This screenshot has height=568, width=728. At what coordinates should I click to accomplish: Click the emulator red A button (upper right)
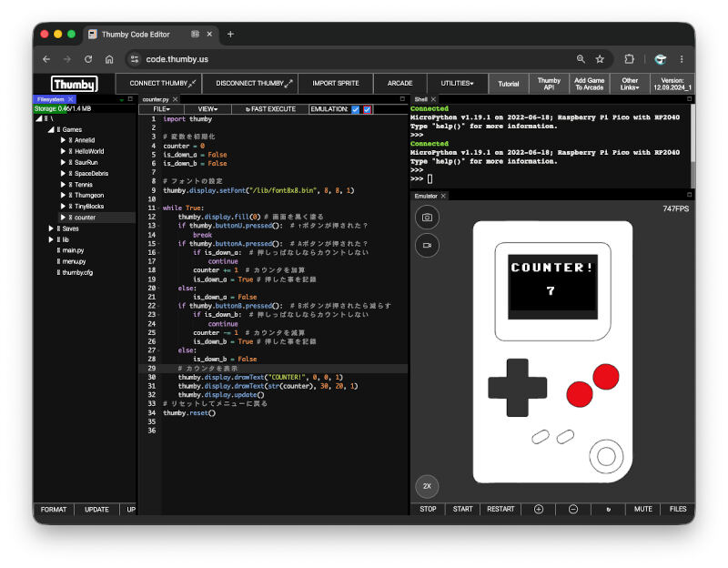click(606, 377)
